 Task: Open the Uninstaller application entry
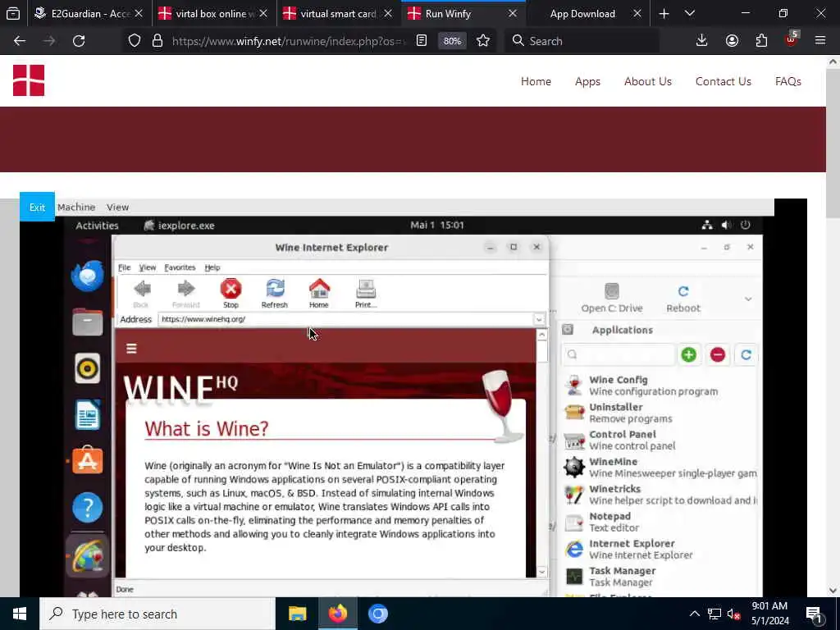point(660,413)
